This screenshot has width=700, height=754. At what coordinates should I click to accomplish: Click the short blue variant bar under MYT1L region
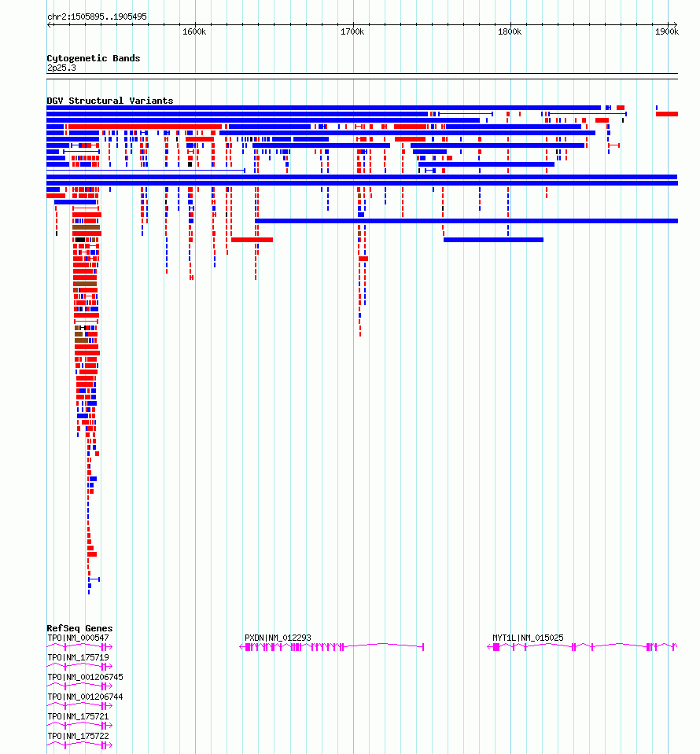point(493,240)
